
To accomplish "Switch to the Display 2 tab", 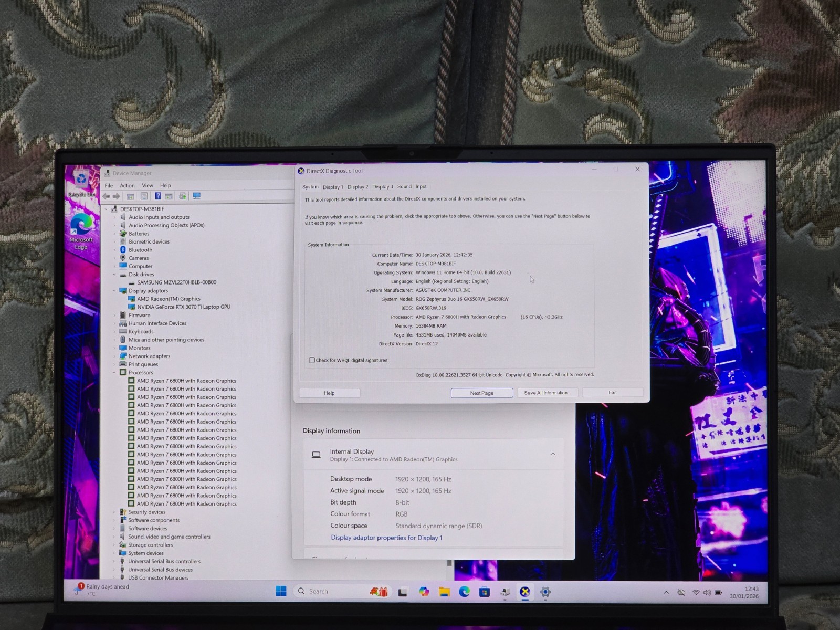I will (358, 187).
